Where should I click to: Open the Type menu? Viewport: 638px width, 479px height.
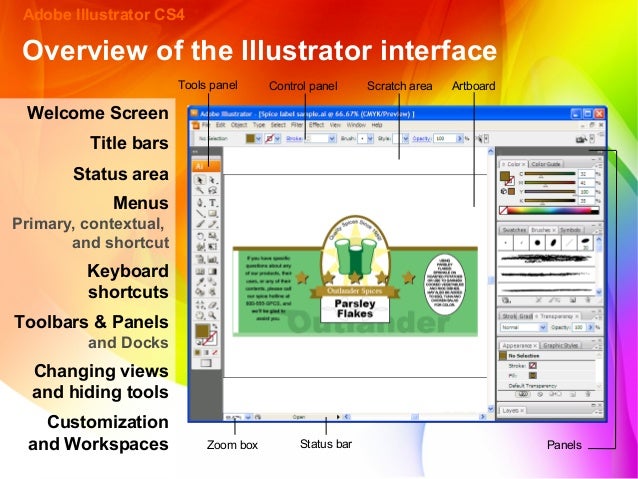(259, 125)
